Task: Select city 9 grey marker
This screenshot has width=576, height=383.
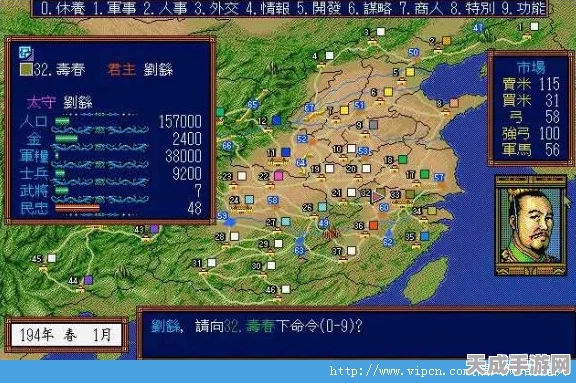Action: 373,125
